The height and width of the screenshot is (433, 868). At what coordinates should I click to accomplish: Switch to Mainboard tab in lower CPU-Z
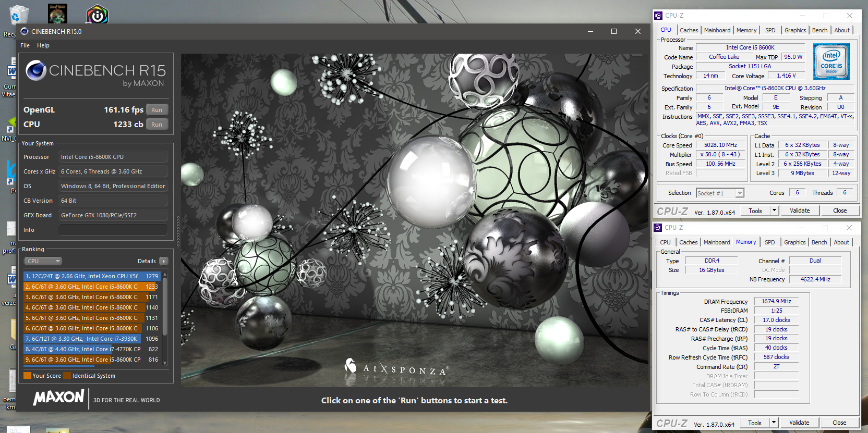[717, 242]
